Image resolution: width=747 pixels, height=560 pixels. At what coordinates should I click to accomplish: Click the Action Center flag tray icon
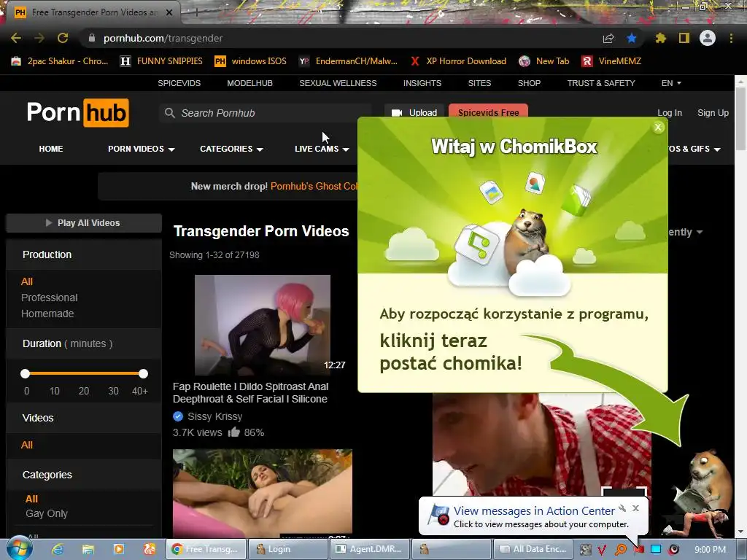click(638, 550)
